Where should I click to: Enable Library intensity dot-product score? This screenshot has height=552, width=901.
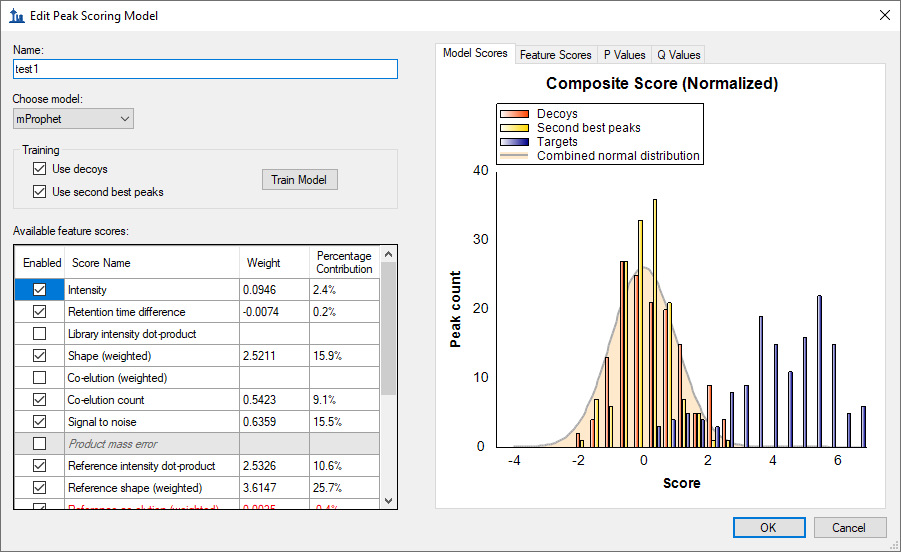click(x=40, y=334)
